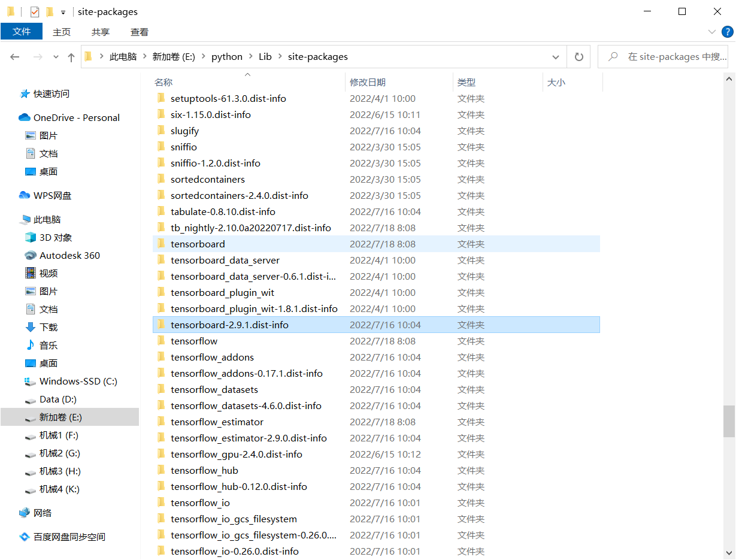Switch to the 查看 ribbon tab
This screenshot has width=736, height=560.
point(140,32)
